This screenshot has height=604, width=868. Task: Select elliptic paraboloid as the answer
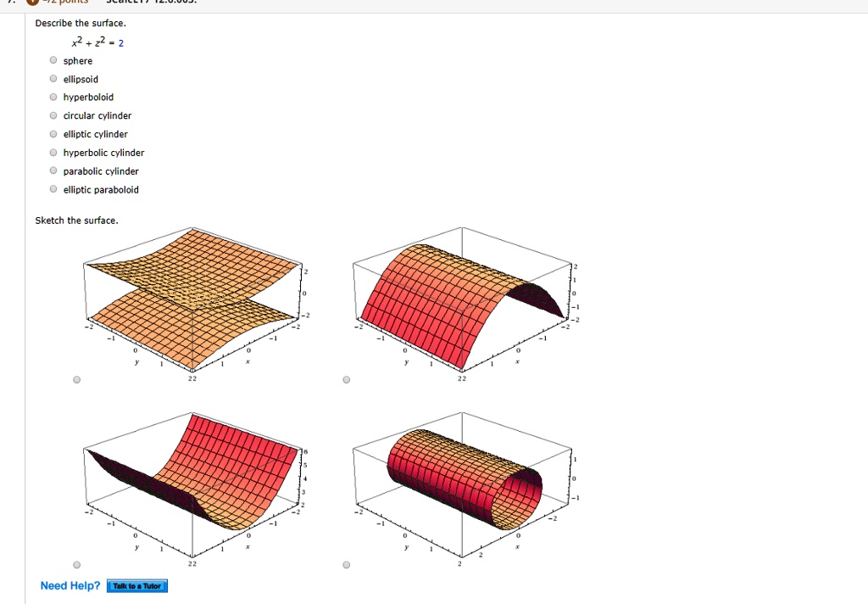tap(53, 189)
